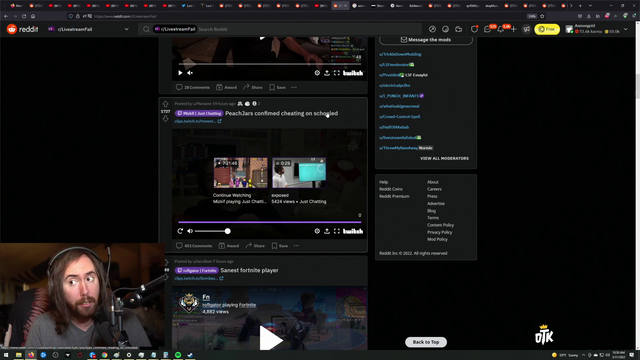Open Steam from the taskbar
This screenshot has width=640, height=360.
click(190, 355)
